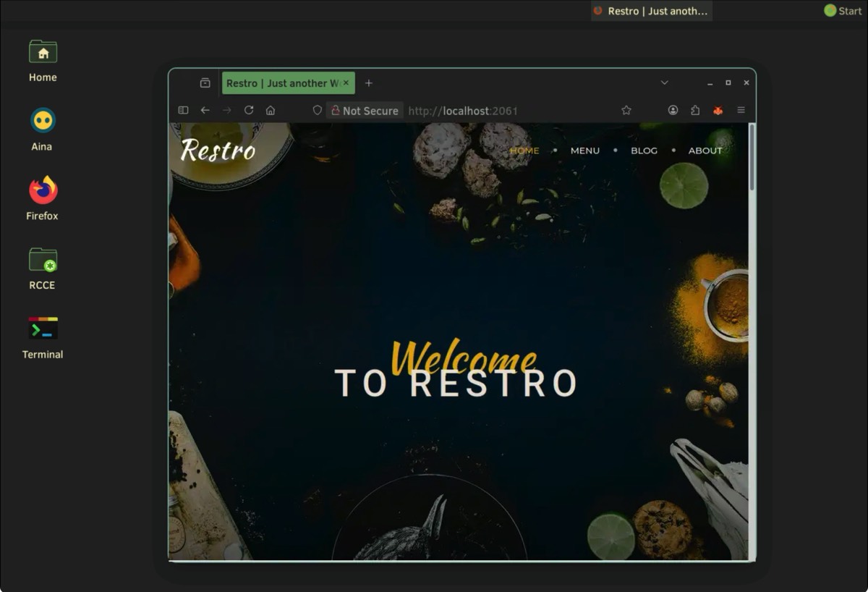The image size is (868, 592).
Task: Open the tracking protection shield icon
Action: 317,110
